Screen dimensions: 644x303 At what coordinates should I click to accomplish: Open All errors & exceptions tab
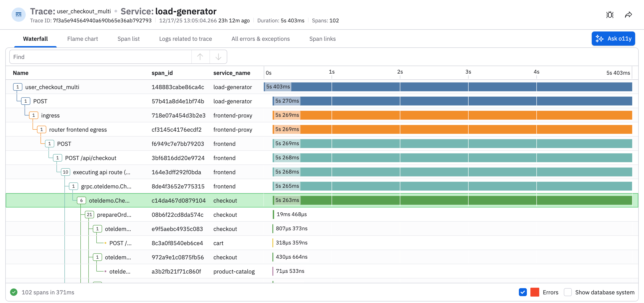click(x=260, y=39)
